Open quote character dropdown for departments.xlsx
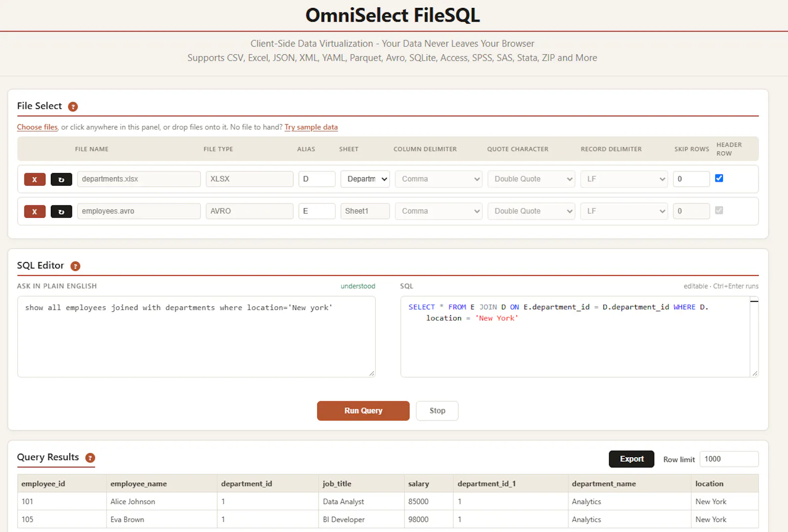 tap(531, 179)
